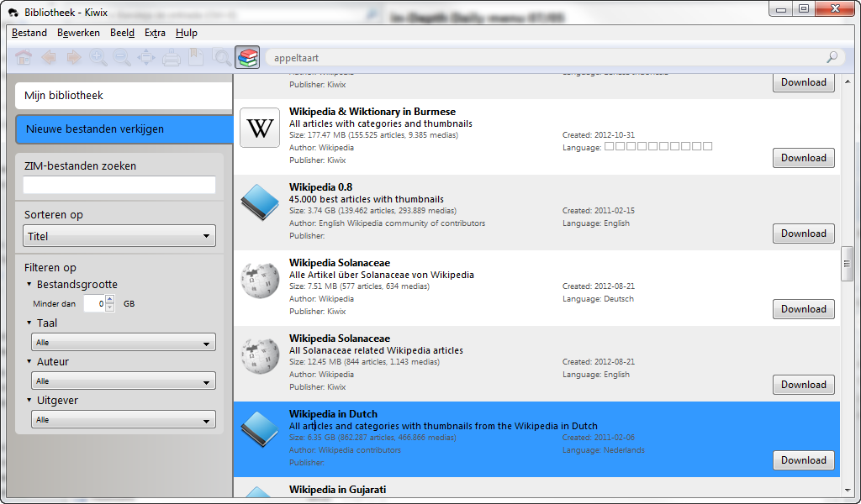Click the search magnifier in search box

coord(832,58)
